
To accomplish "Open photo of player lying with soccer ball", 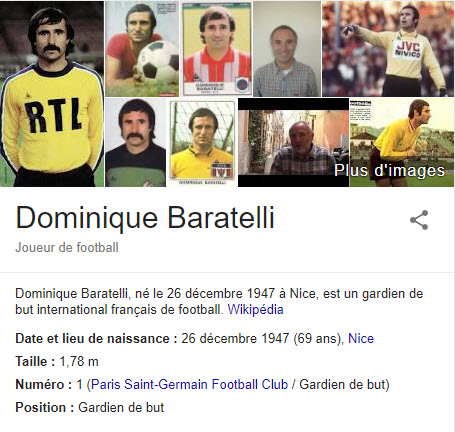I will coord(142,49).
